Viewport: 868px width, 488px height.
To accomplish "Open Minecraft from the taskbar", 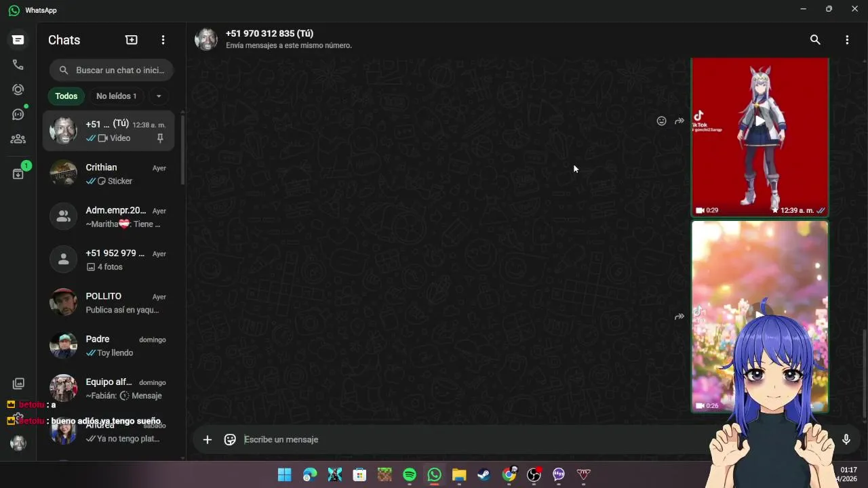I will [384, 475].
